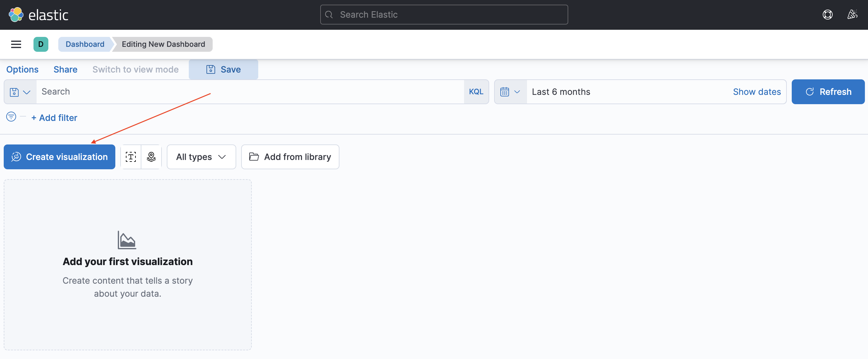Click Add your first visualization heading

click(128, 262)
